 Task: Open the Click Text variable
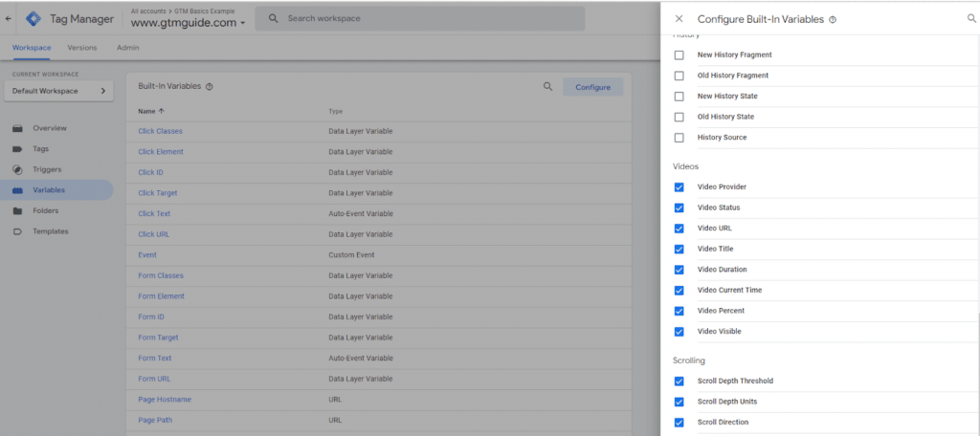pyautogui.click(x=154, y=213)
